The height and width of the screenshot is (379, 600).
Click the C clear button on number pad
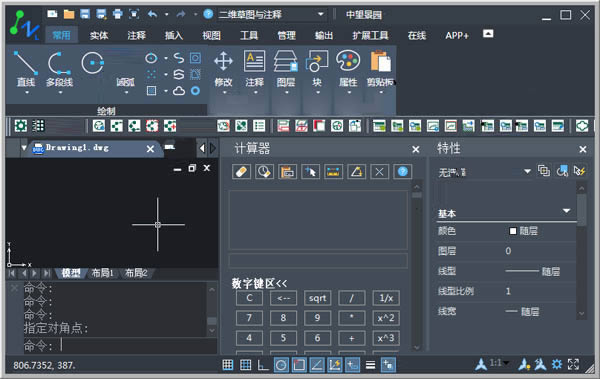tap(249, 298)
